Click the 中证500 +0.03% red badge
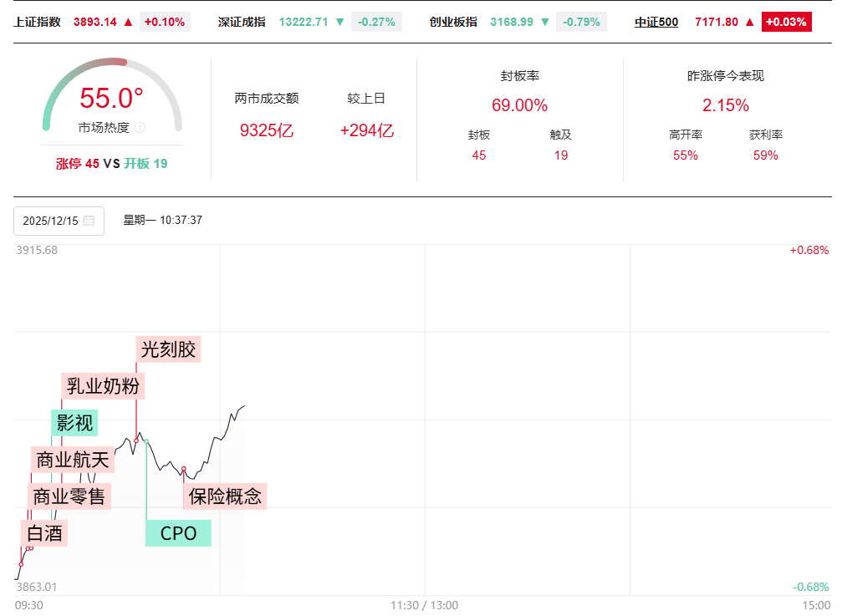The image size is (842, 616). [787, 22]
